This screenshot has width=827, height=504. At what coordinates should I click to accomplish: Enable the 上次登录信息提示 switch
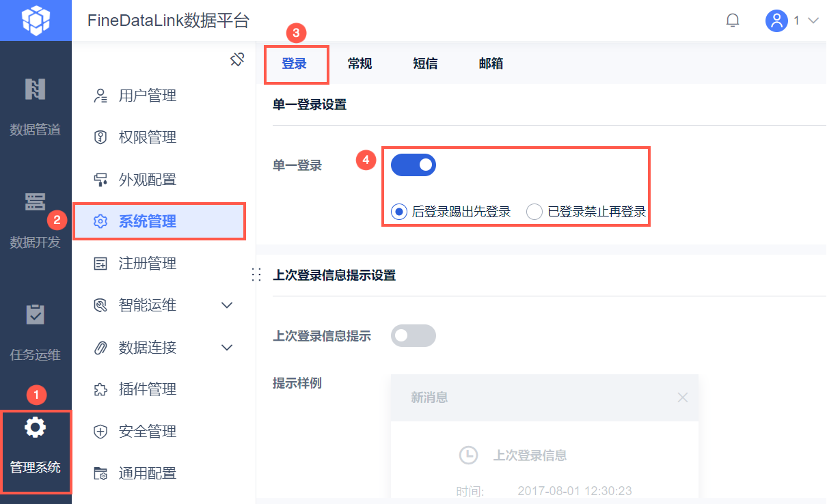pos(413,335)
